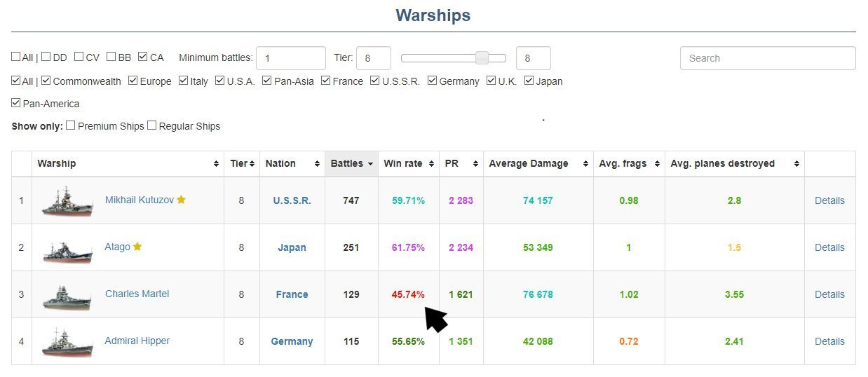
Task: Click the Mikhail Kutuzov ship image
Action: [x=67, y=201]
